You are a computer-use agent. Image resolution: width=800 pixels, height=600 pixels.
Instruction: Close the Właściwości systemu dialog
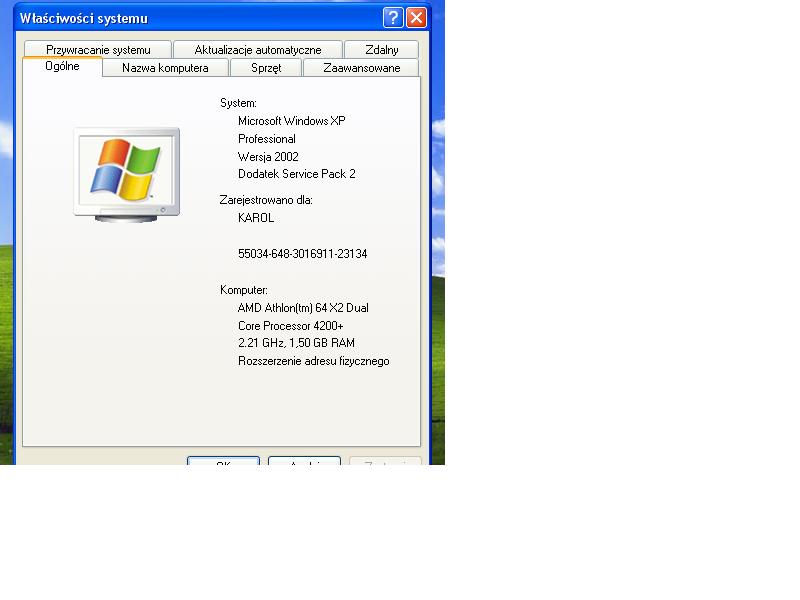[416, 18]
